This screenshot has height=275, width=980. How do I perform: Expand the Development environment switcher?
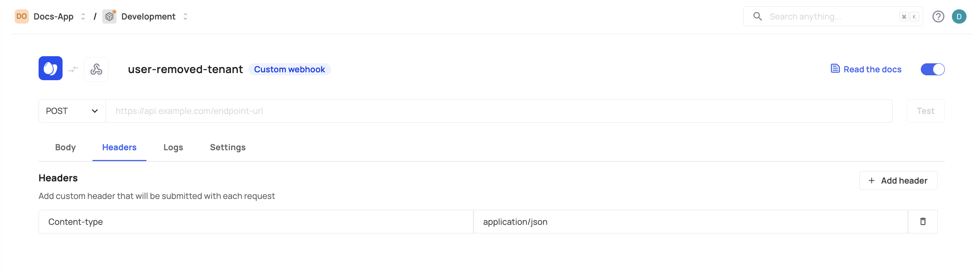(185, 17)
